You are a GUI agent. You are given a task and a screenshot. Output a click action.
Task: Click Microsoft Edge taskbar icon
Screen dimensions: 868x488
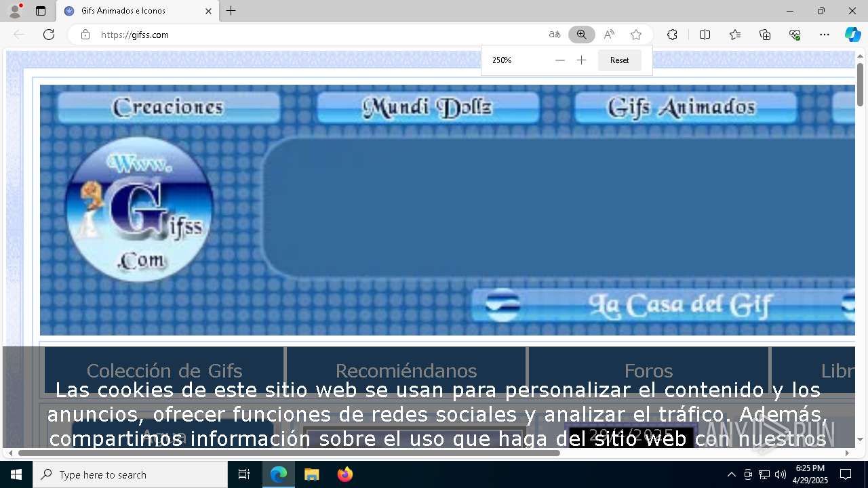coord(279,474)
